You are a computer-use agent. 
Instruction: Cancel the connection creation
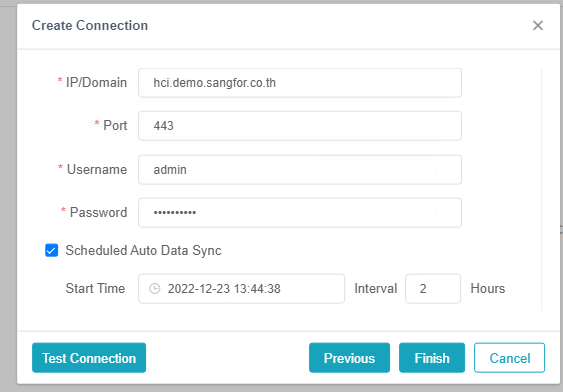coord(510,358)
